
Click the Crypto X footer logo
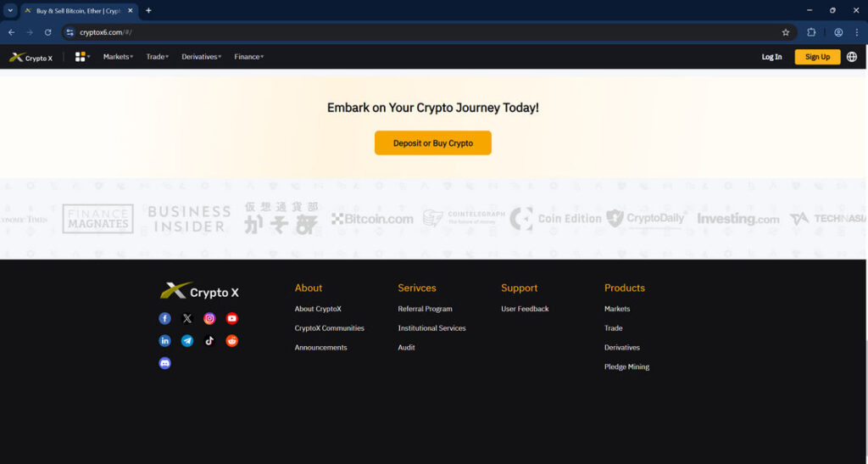pyautogui.click(x=199, y=291)
